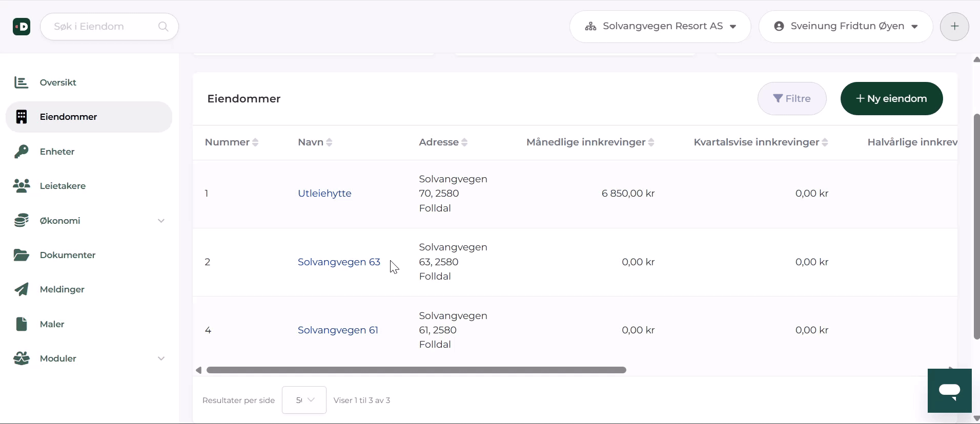Click the page scroll up arrow

(x=976, y=60)
